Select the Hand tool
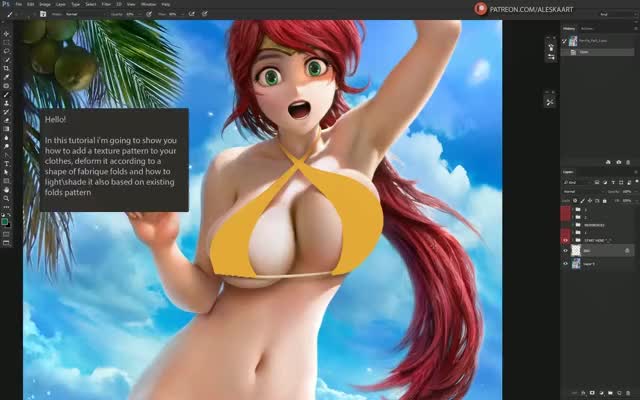The height and width of the screenshot is (400, 640). [x=6, y=189]
